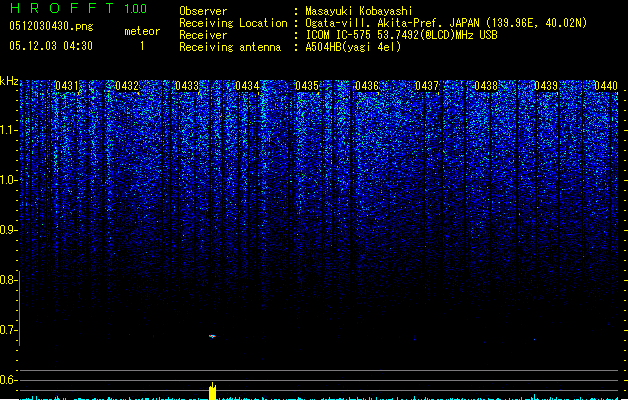Viewport: 629px width, 400px height.
Task: Click the 0.6 frequency axis label
Action: [x=8, y=380]
